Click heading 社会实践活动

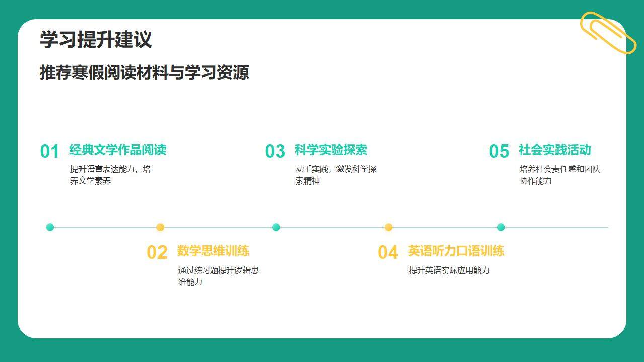[555, 150]
